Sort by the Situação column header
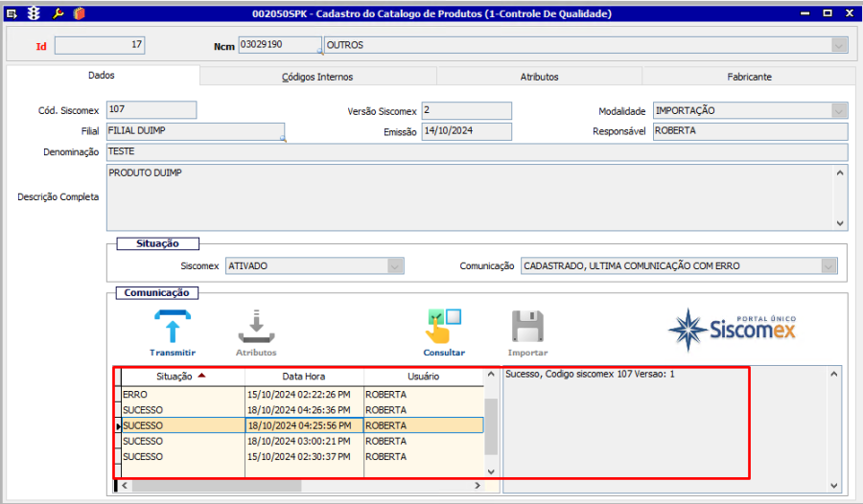The image size is (863, 504). pyautogui.click(x=175, y=377)
